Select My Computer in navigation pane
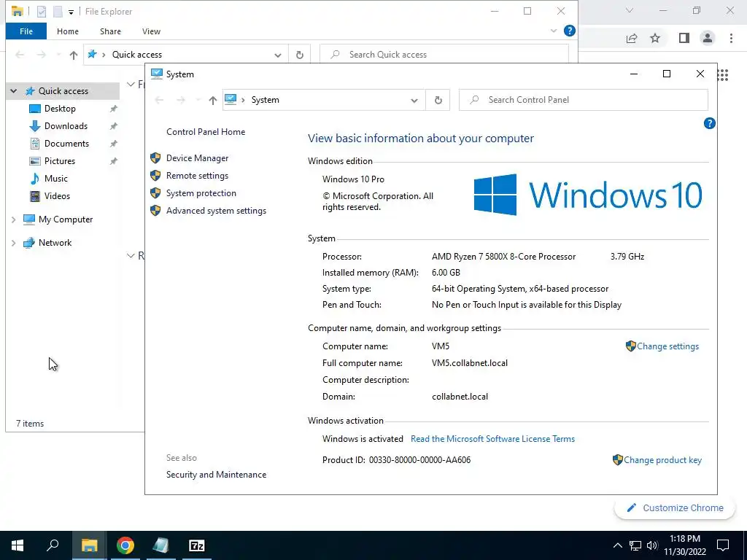This screenshot has height=560, width=747. click(x=65, y=219)
